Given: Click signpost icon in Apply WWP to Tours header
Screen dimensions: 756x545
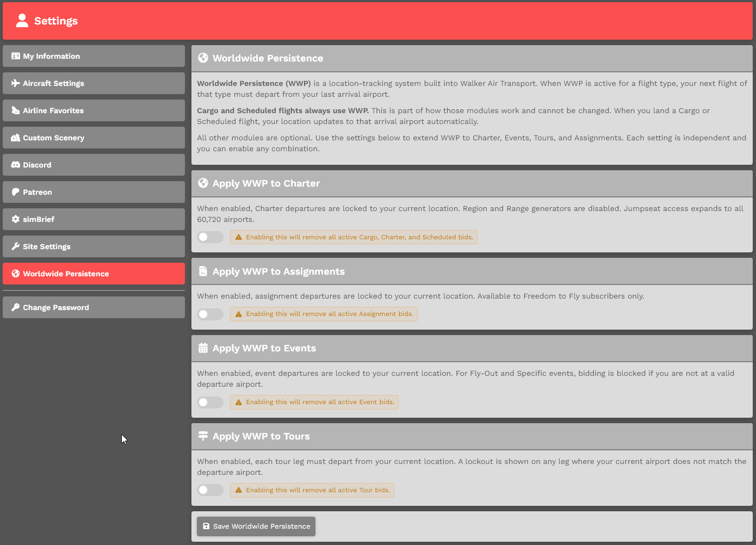Looking at the screenshot, I should [203, 436].
